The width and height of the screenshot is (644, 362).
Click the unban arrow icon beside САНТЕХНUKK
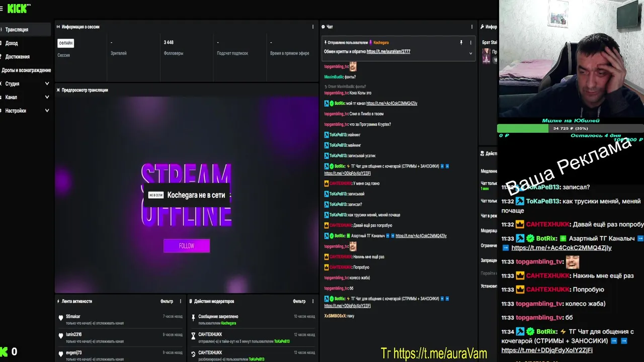click(193, 354)
